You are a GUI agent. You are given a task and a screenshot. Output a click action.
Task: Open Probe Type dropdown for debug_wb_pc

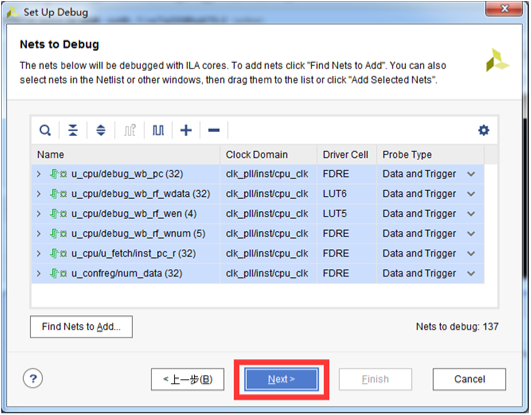(x=471, y=174)
